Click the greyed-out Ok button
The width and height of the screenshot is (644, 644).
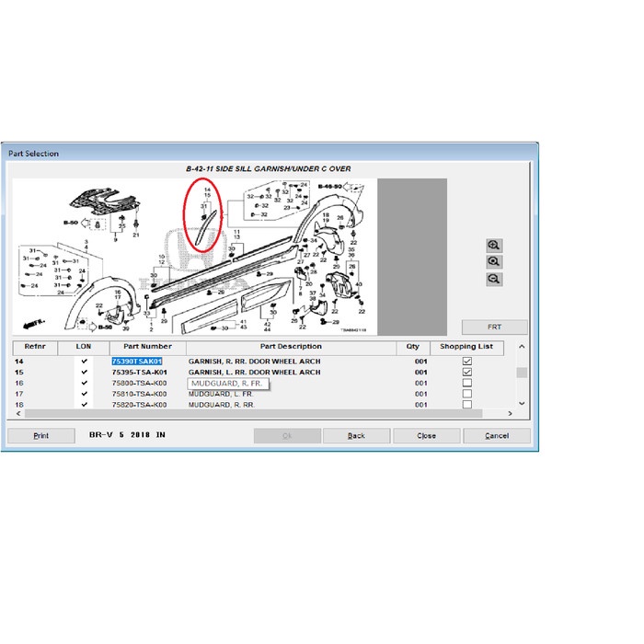[x=287, y=436]
